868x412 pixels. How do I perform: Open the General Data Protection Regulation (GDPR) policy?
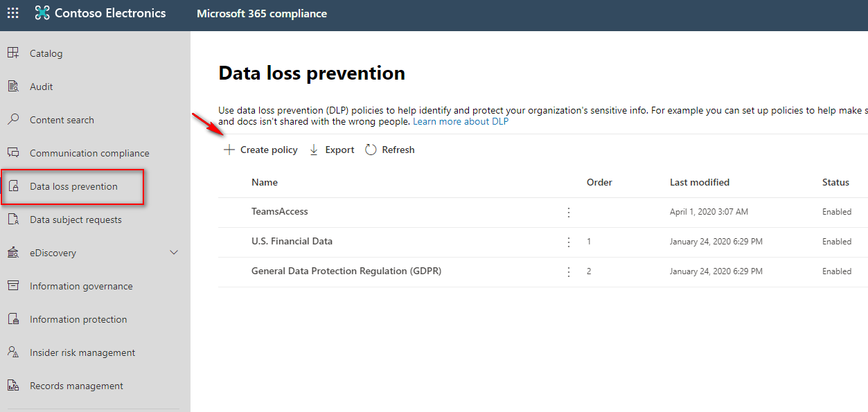[x=346, y=271]
